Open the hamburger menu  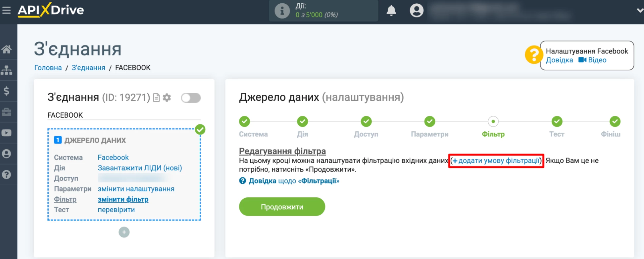6,10
